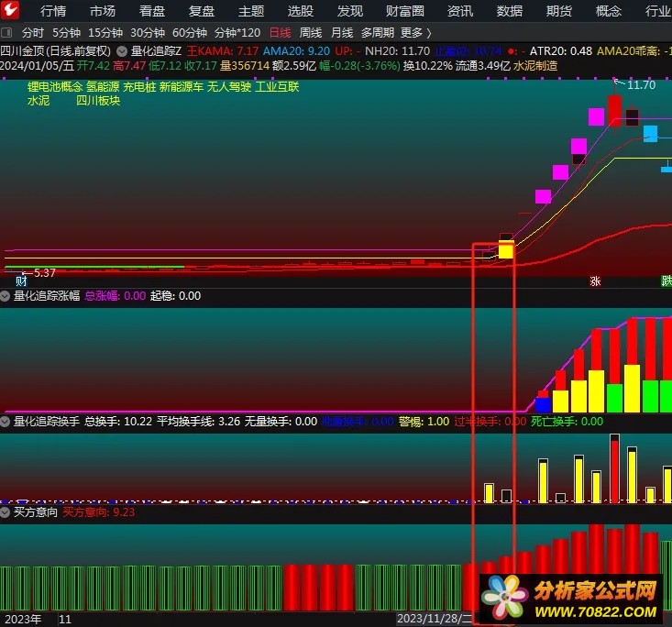Click the 水泥 sector tag
This screenshot has height=627, width=672.
point(39,101)
